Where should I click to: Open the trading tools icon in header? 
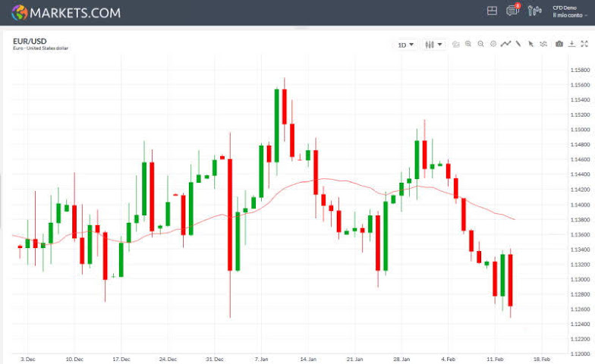pos(535,11)
